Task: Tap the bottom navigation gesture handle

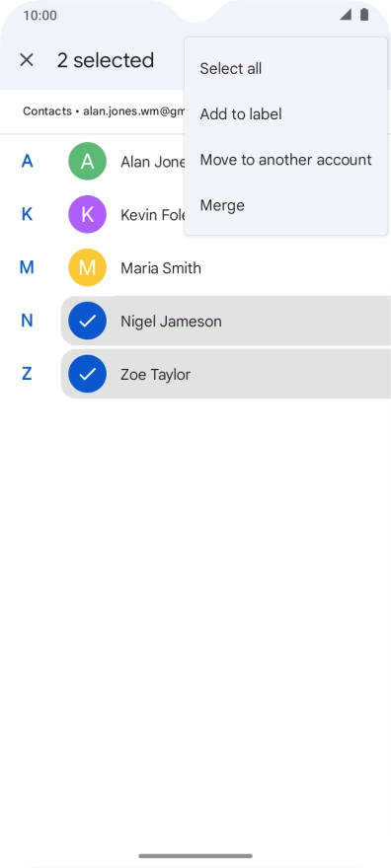Action: coord(195,856)
